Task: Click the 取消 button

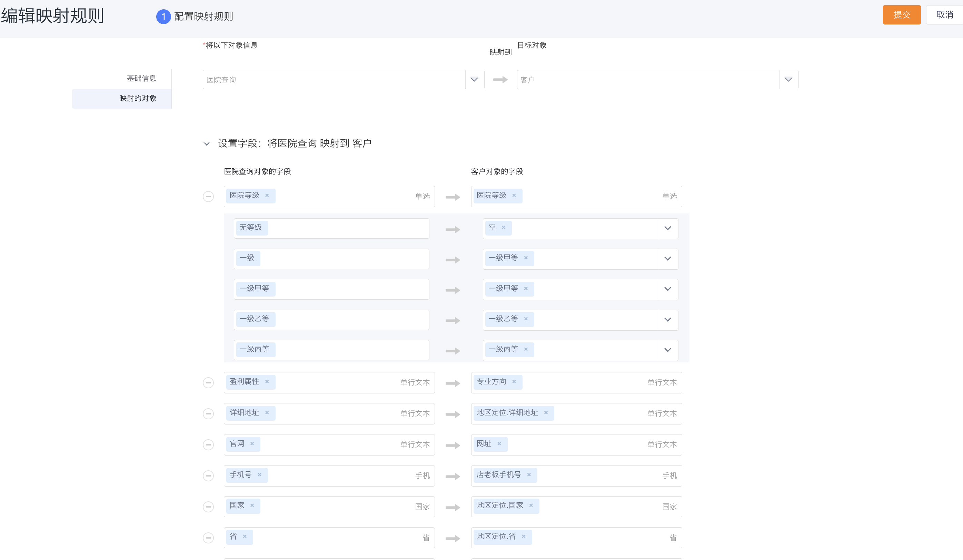Action: pos(944,15)
